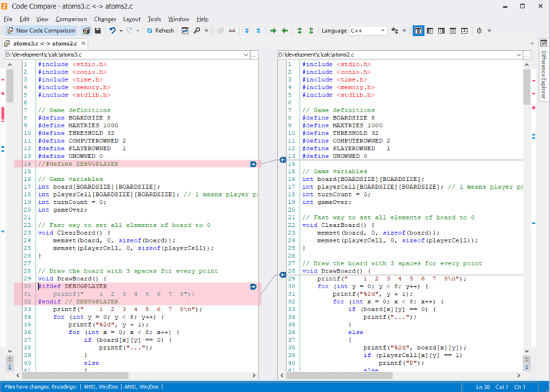Open the right file path dropdown
Viewport: 550px width, 392px height.
(x=518, y=55)
